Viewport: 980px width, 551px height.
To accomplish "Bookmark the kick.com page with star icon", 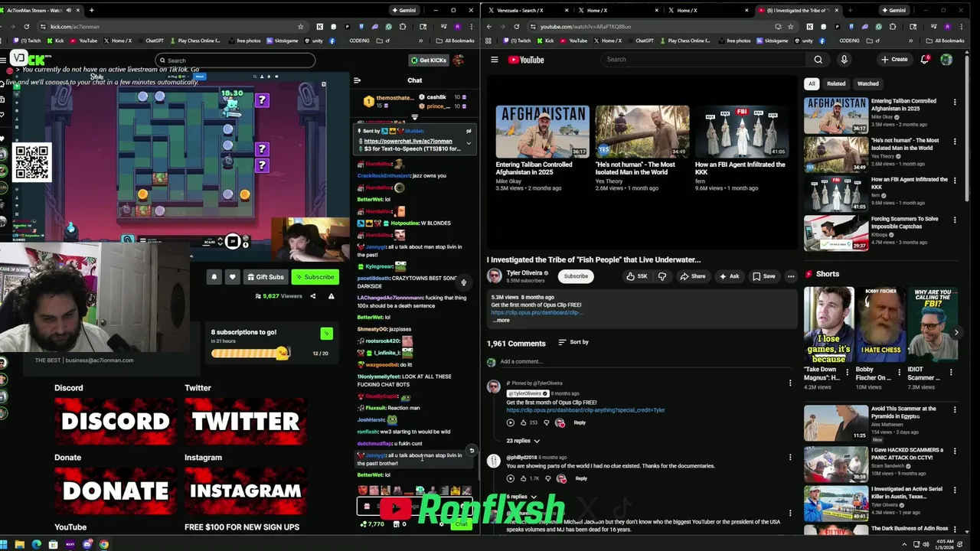I will pos(300,27).
